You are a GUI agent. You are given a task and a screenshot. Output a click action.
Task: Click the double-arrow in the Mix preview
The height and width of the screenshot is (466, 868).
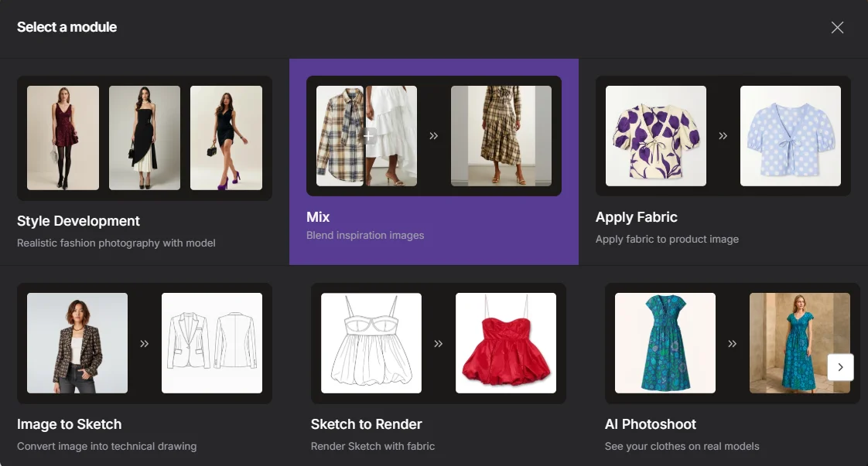click(x=433, y=134)
